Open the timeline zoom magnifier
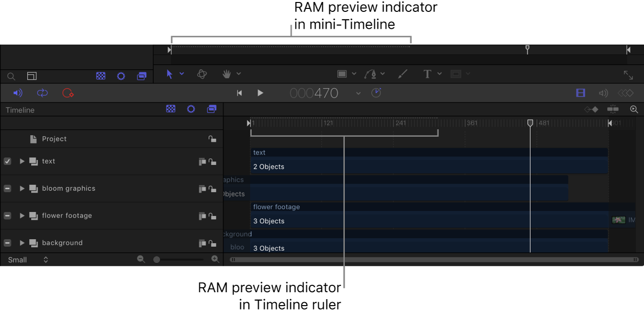Image resolution: width=644 pixels, height=316 pixels. coord(634,109)
